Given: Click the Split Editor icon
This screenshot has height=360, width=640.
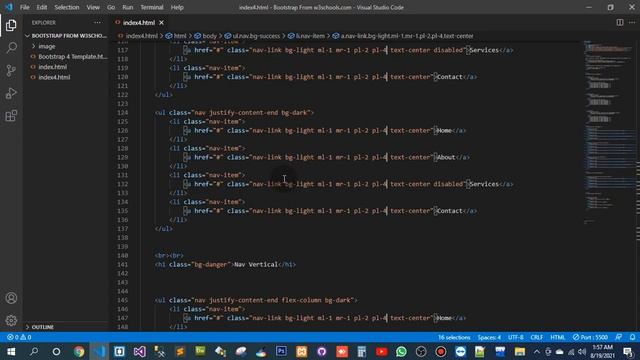Looking at the screenshot, I should [x=620, y=22].
